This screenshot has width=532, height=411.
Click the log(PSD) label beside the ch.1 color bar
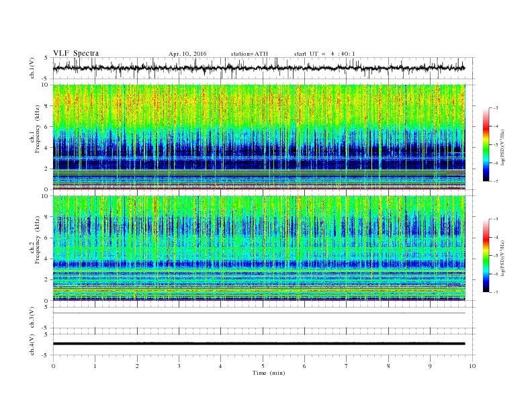click(502, 147)
